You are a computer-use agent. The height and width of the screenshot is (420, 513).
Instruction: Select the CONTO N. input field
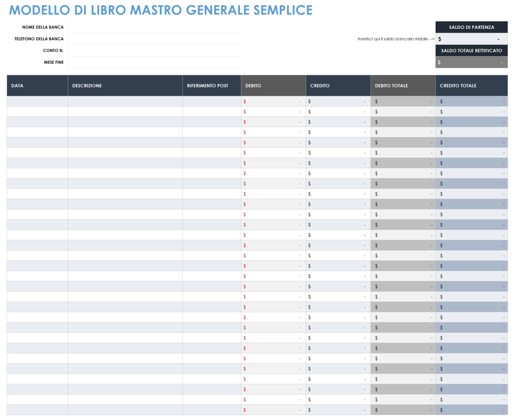pyautogui.click(x=154, y=50)
